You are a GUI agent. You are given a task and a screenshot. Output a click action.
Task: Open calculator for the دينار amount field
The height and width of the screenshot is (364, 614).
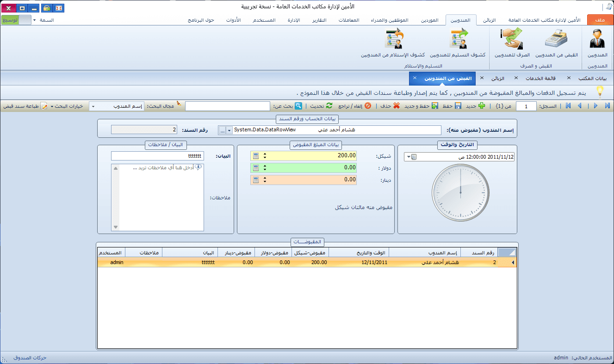(256, 179)
